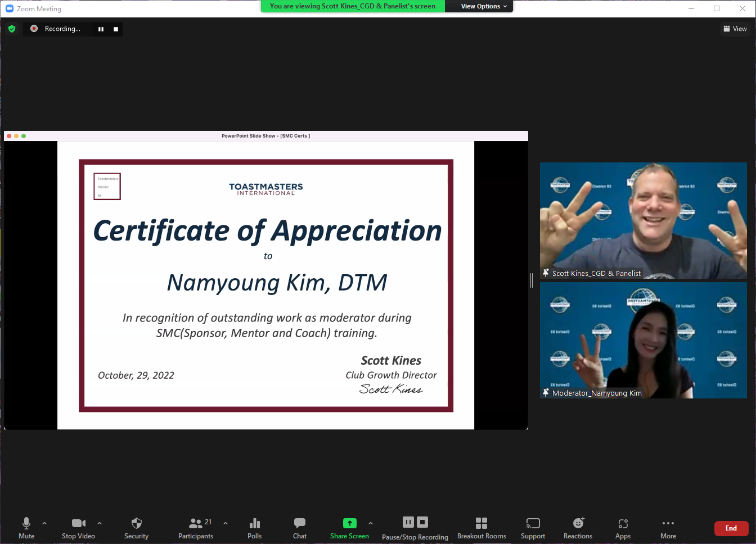Click the red End meeting button
This screenshot has width=756, height=544.
coord(731,528)
